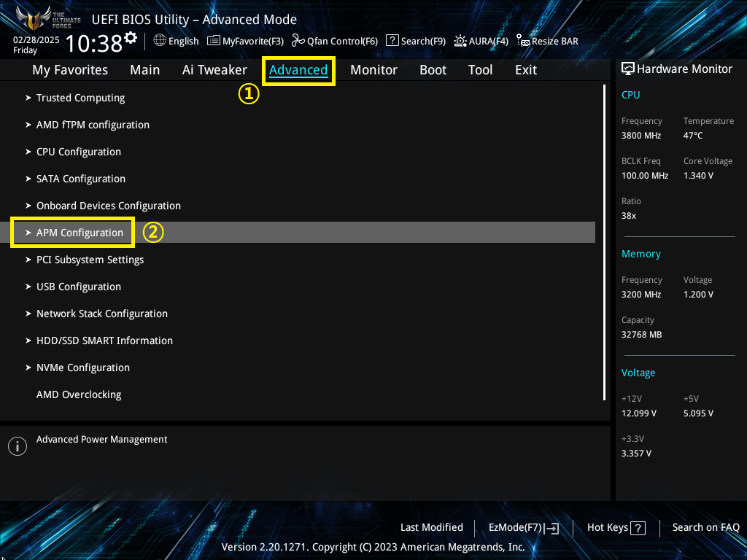Expand CPU Configuration arrow
Screen dimensions: 747x560
(x=28, y=152)
